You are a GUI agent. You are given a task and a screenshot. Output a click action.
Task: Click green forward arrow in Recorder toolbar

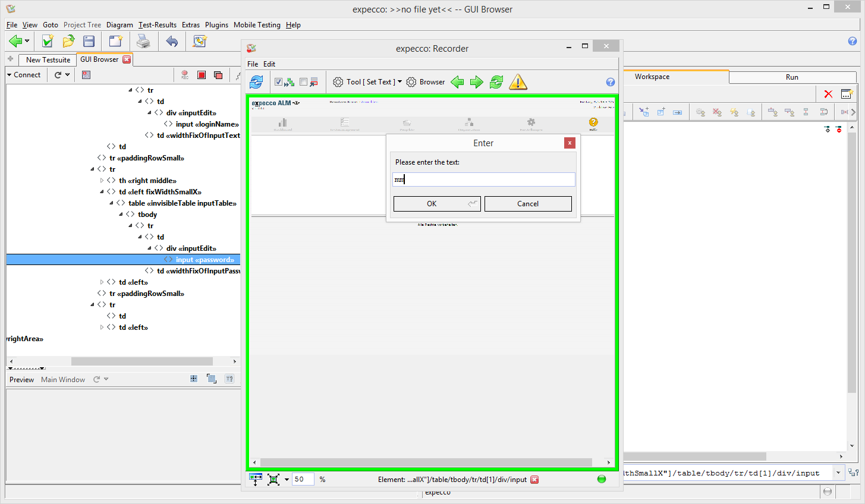[x=477, y=82]
